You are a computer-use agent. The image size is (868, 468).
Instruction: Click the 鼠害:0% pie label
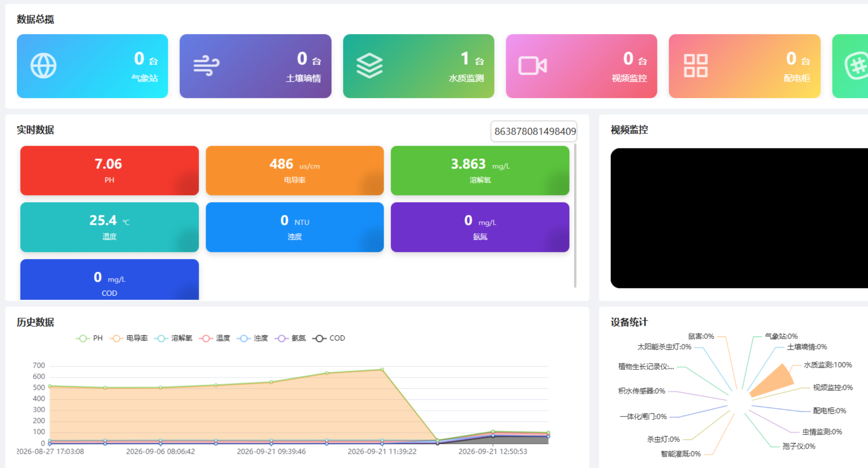(701, 336)
